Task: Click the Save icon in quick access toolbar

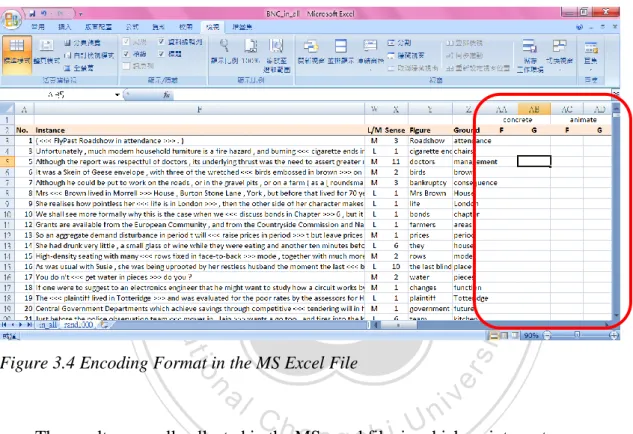Action: 32,14
